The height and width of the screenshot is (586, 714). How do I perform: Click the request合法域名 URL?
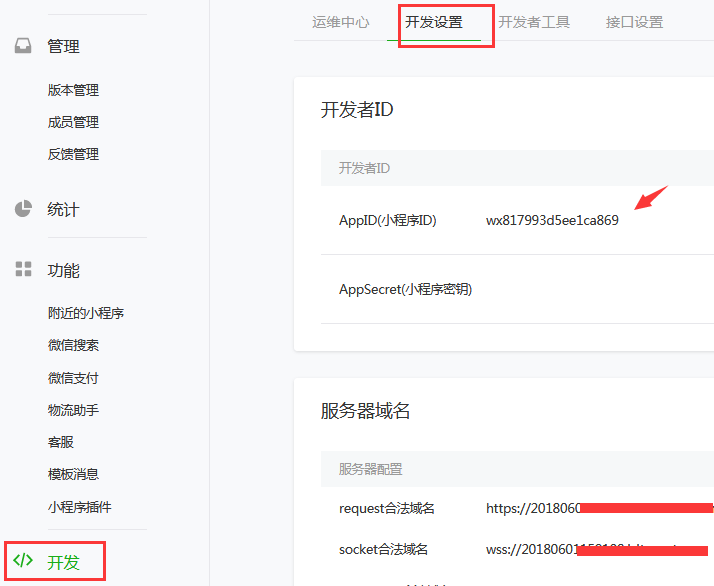point(560,508)
